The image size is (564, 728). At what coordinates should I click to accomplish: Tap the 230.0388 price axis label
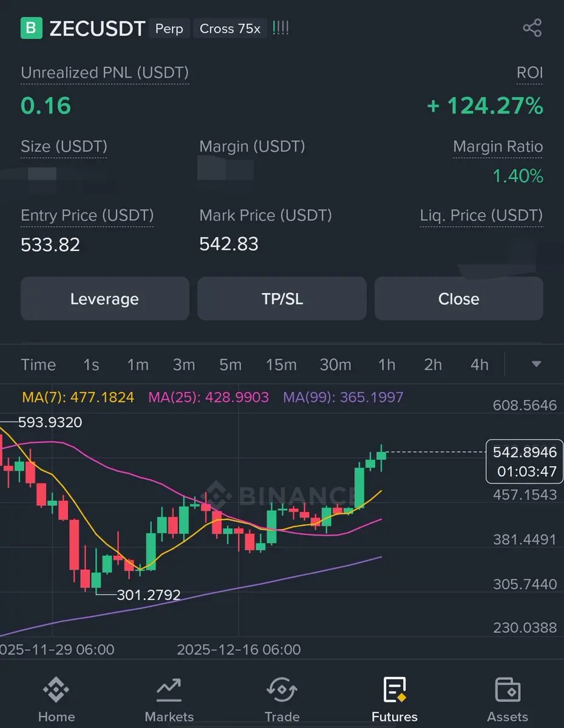[x=525, y=628]
